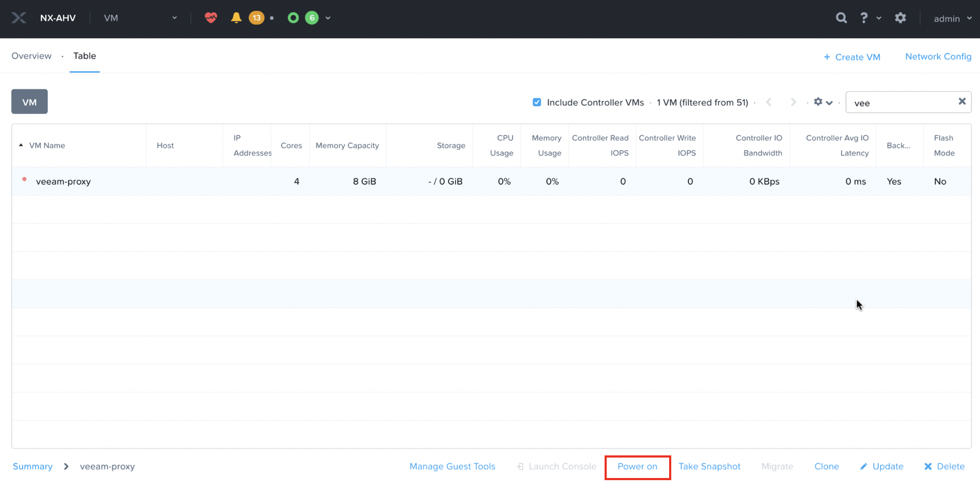The height and width of the screenshot is (492, 980).
Task: Sort by VM Name column
Action: tap(47, 145)
